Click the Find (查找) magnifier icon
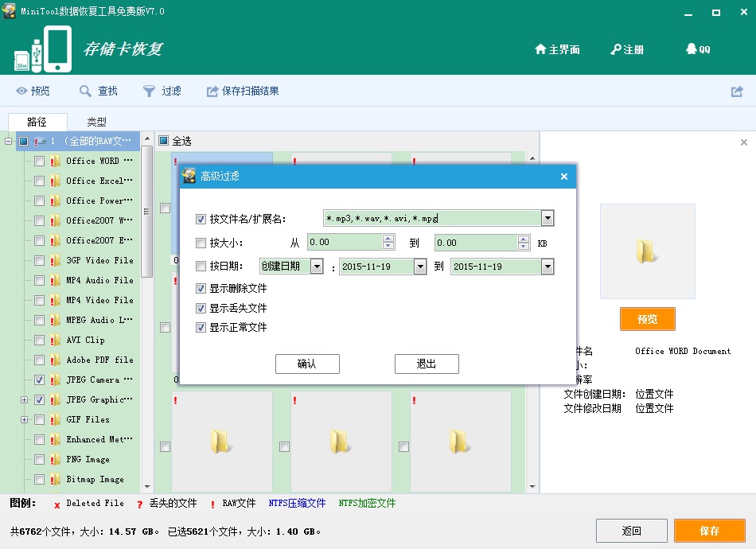756x549 pixels. 85,91
